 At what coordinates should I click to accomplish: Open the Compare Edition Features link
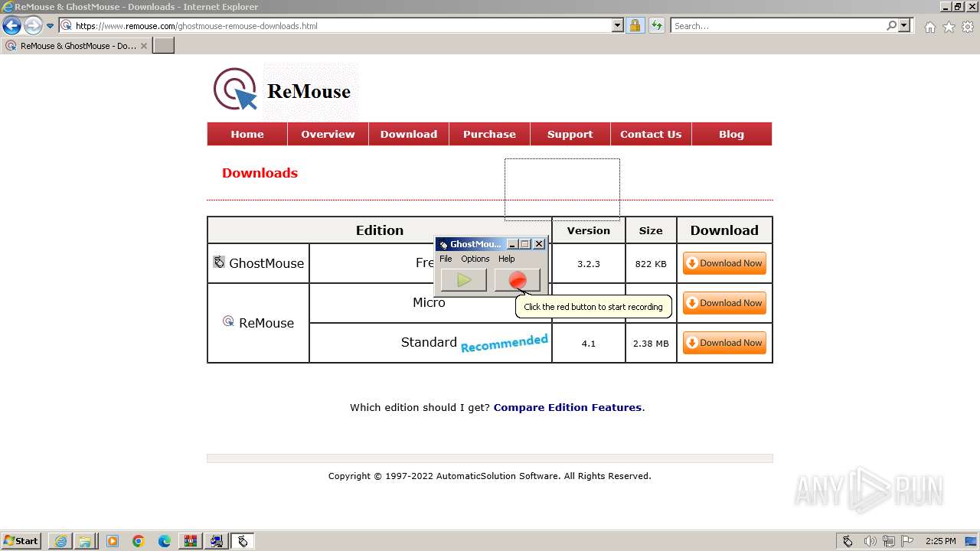(x=567, y=407)
